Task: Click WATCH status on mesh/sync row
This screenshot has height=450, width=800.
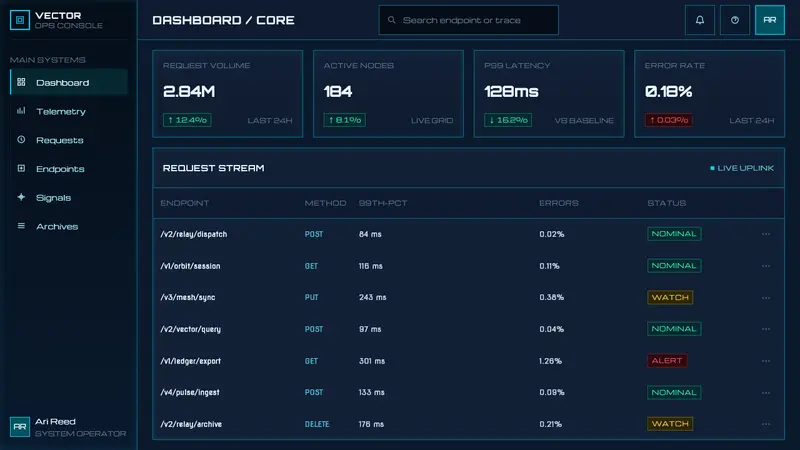Action: [x=670, y=297]
